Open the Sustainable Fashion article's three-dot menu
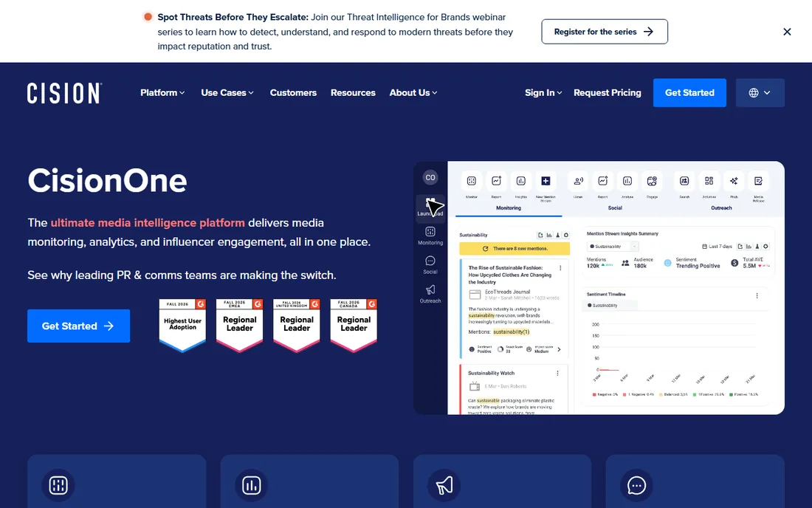The image size is (812, 508). [x=560, y=268]
